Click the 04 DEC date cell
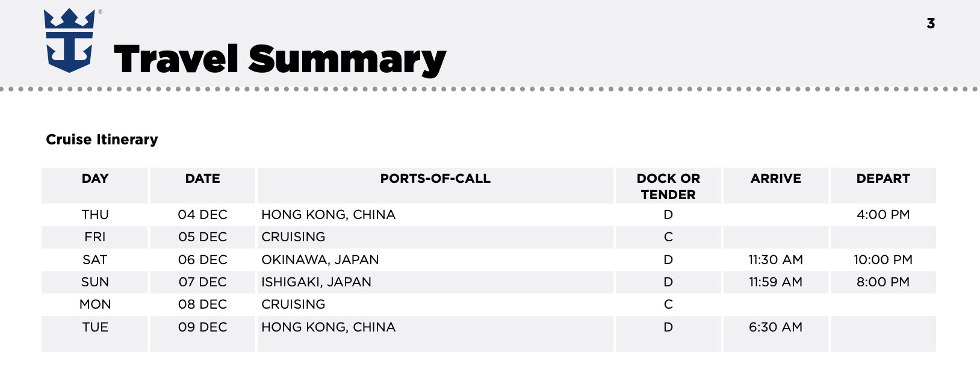The width and height of the screenshot is (980, 367). 203,215
